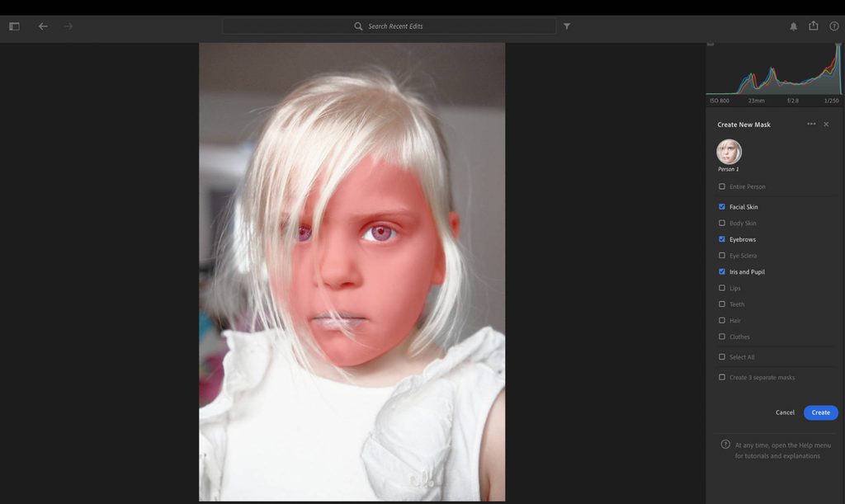Image resolution: width=845 pixels, height=504 pixels.
Task: Click the ISO 800 value
Action: click(719, 101)
